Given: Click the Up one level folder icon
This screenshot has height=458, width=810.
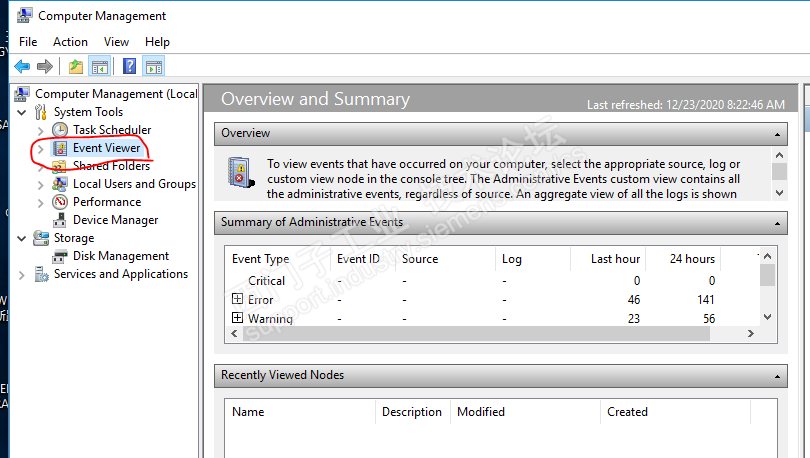Looking at the screenshot, I should click(x=76, y=66).
